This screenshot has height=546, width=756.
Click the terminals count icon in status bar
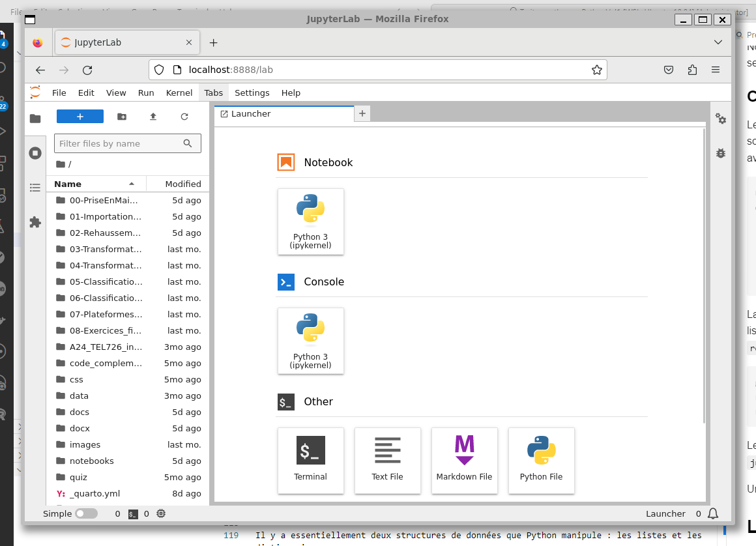tap(133, 514)
